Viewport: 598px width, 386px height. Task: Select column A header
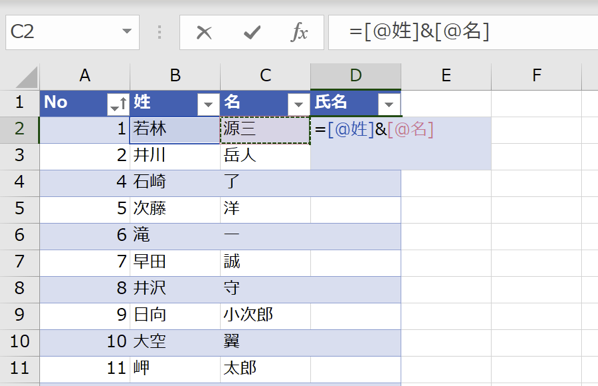[85, 76]
